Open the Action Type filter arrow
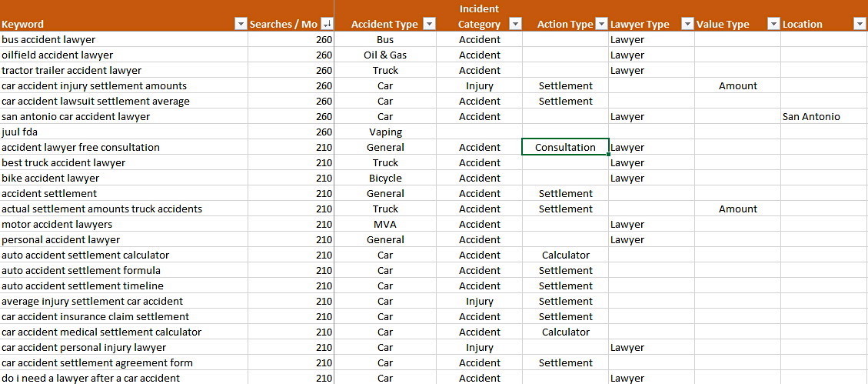Viewport: 868px width, 384px height. click(x=602, y=24)
